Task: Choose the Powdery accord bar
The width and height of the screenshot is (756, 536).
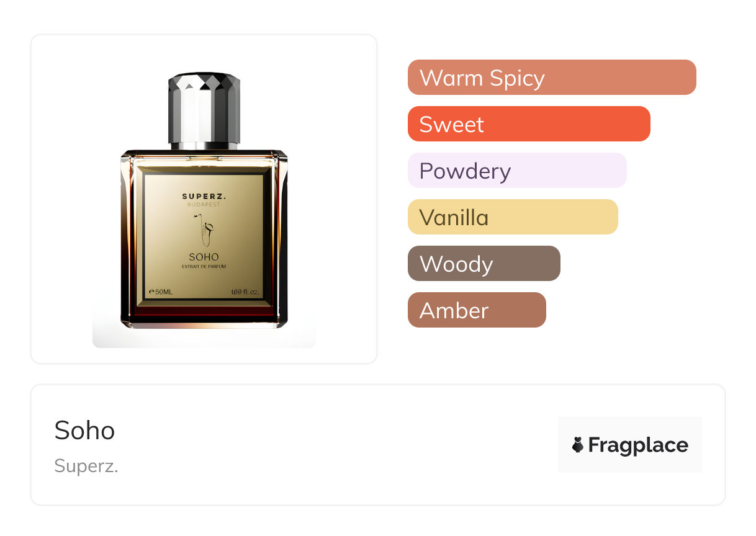Action: [517, 171]
